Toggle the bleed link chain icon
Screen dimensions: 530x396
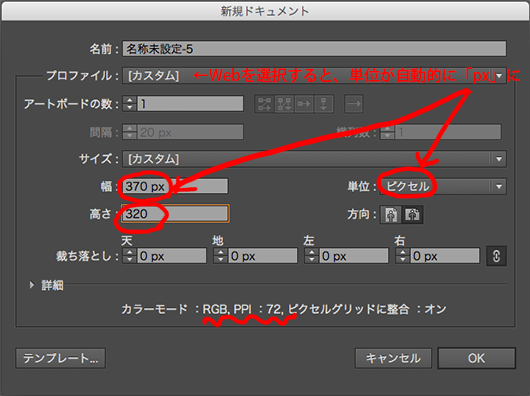pos(496,256)
